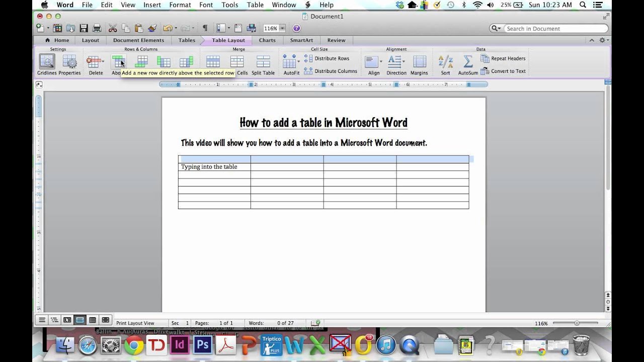The image size is (644, 362).
Task: Open the Tables ribbon tab
Action: (x=187, y=40)
